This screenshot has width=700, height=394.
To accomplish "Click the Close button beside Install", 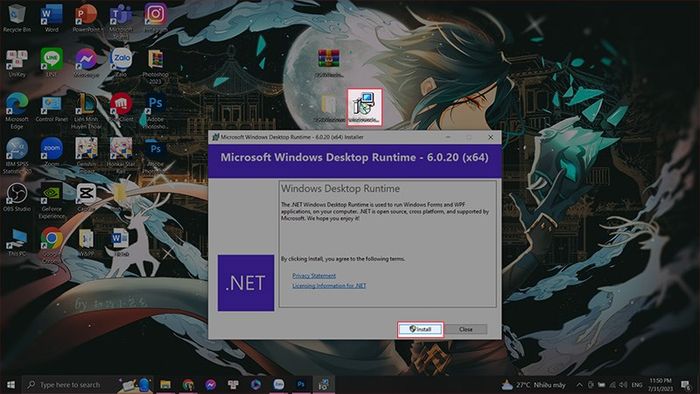I will click(x=466, y=329).
